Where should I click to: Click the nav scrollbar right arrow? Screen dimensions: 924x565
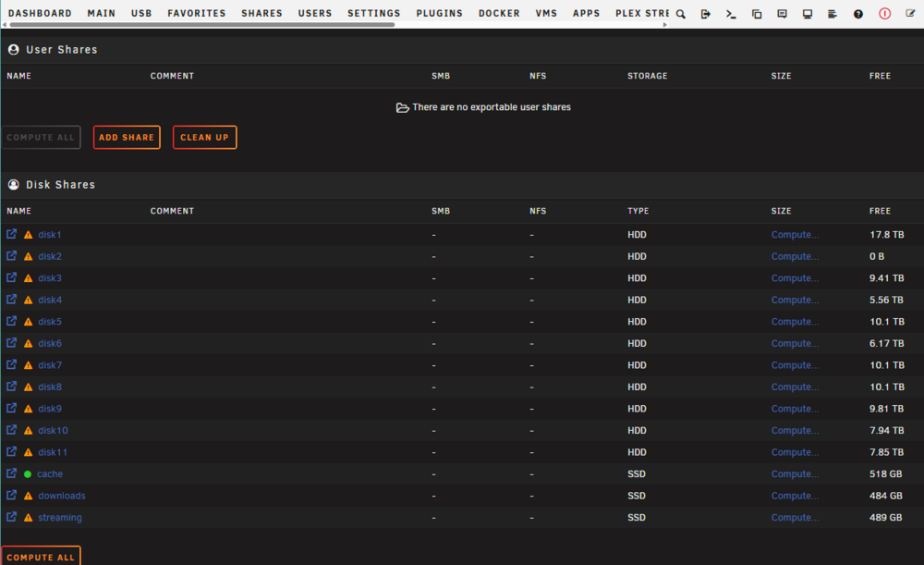[x=664, y=25]
